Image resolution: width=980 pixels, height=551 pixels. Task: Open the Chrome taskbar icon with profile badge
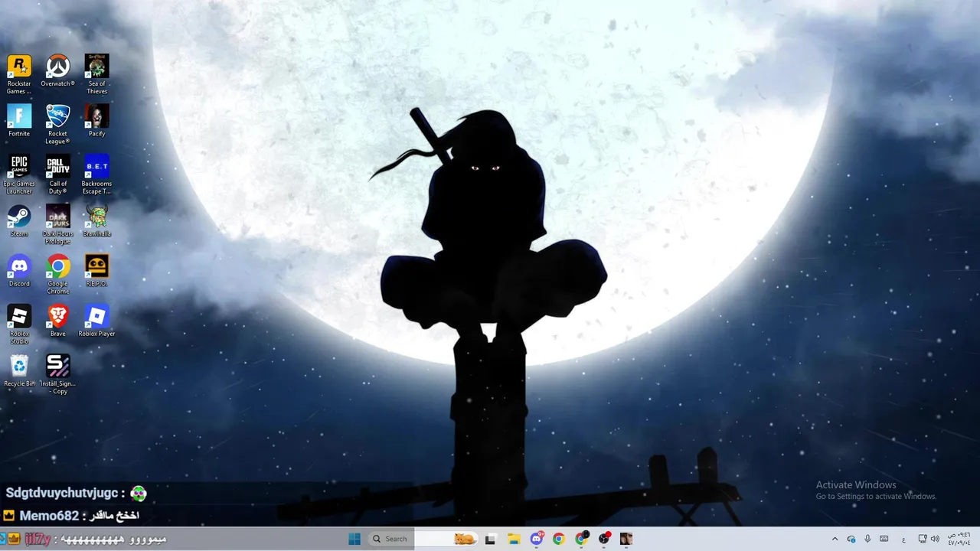[x=582, y=539]
